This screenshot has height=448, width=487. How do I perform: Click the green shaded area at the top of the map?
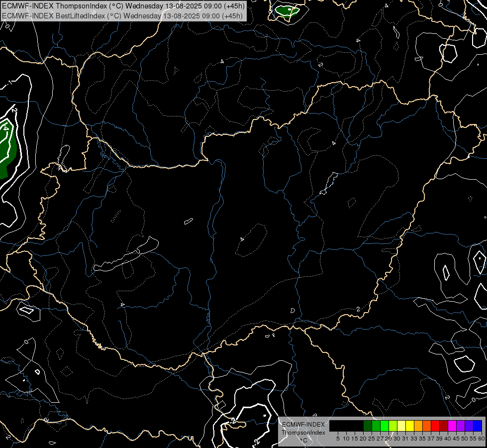288,11
